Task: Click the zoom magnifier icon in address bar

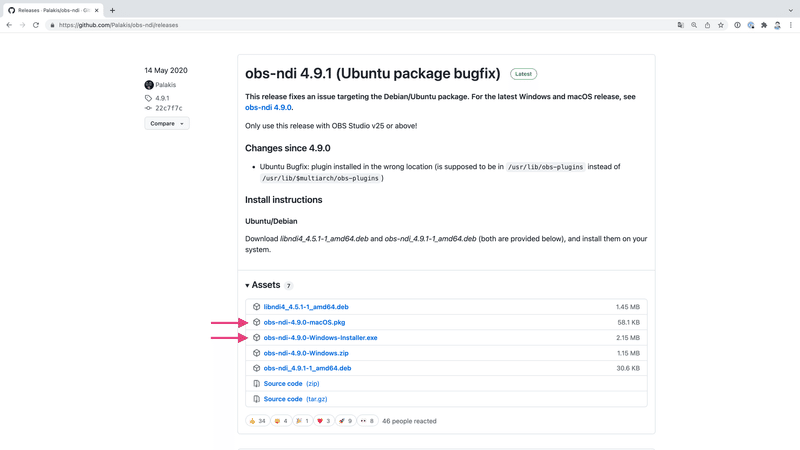Action: 694,25
